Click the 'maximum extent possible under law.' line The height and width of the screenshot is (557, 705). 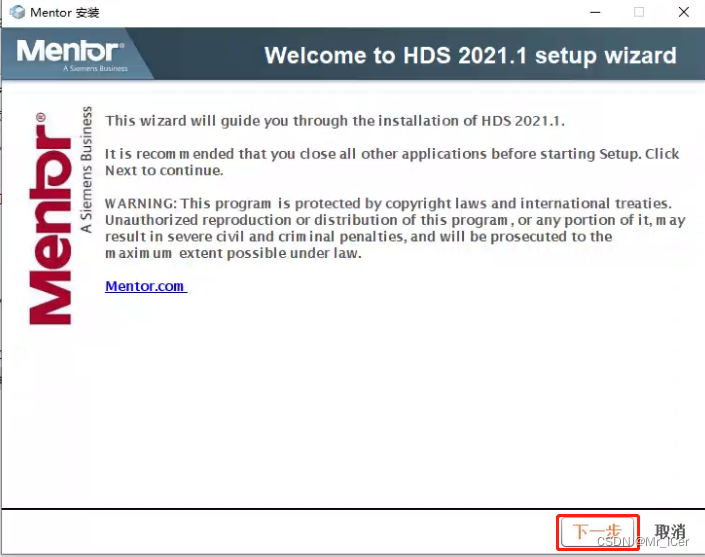[x=233, y=253]
